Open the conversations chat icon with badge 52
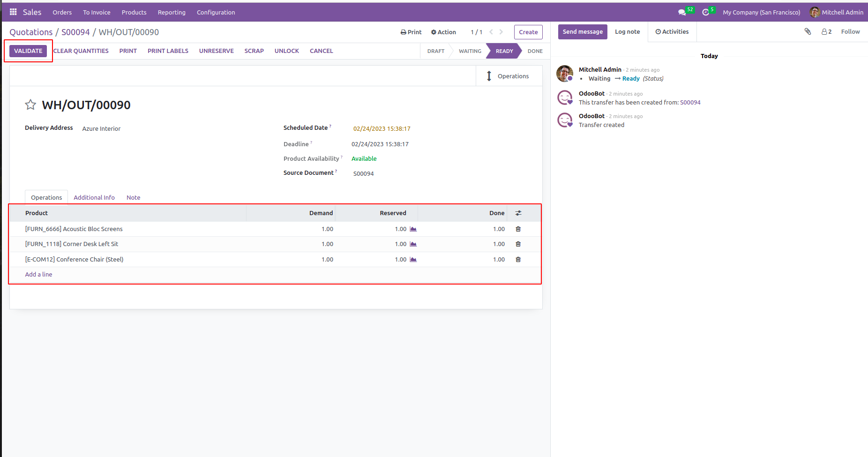The image size is (868, 457). click(682, 12)
